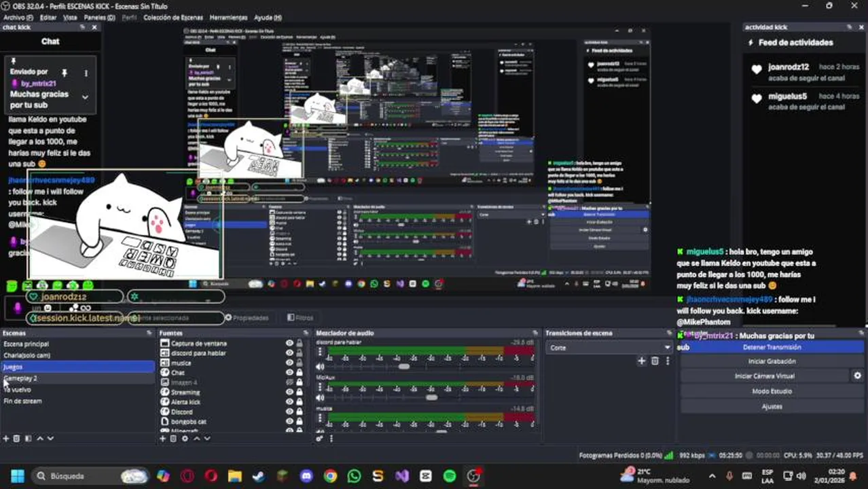Viewport: 868px width, 489px height.
Task: Delete selected scene using Escenas trash icon
Action: [x=17, y=439]
